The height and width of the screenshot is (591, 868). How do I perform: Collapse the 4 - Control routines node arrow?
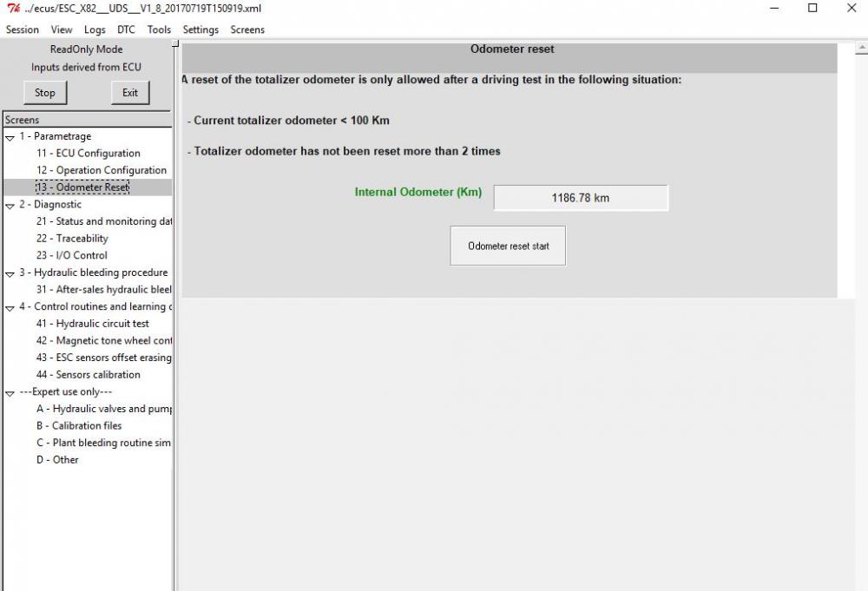(x=10, y=308)
